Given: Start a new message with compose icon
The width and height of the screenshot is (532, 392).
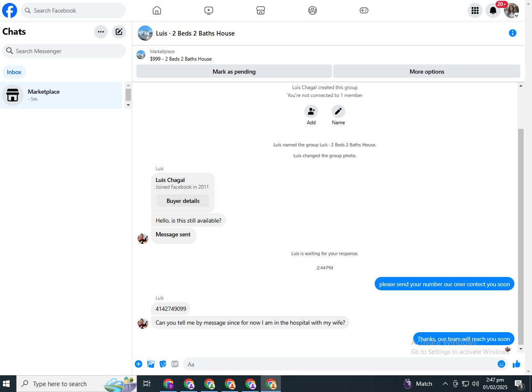Looking at the screenshot, I should point(119,32).
